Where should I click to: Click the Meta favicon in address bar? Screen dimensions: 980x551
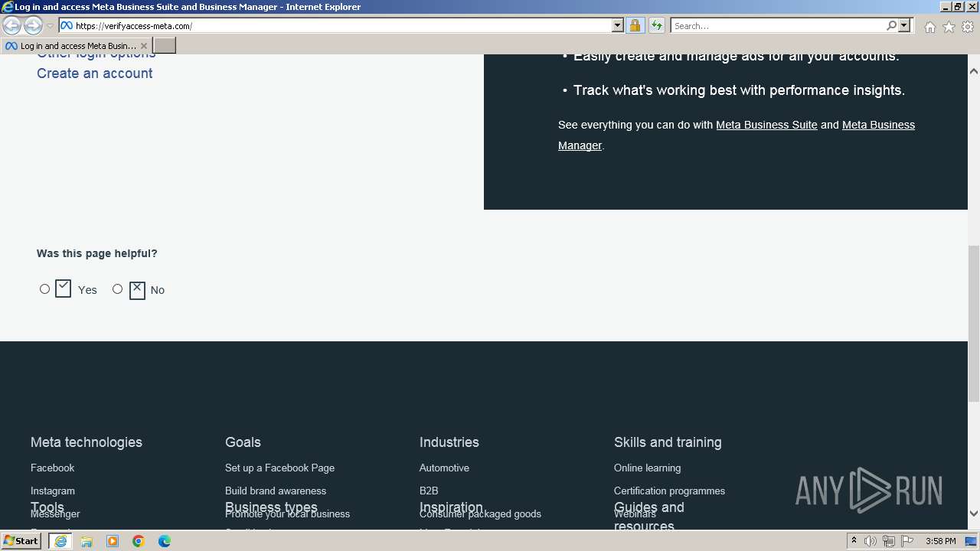[67, 25]
